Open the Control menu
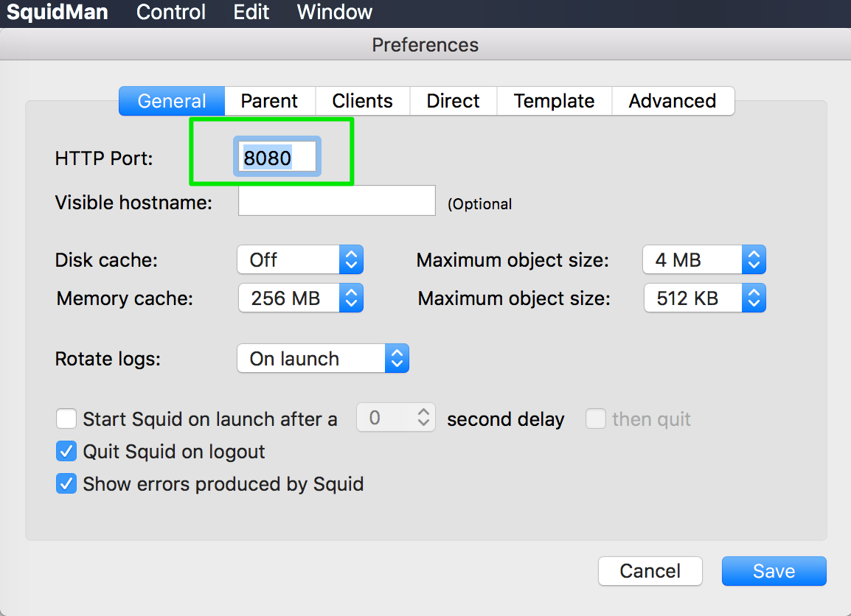Screen dimensions: 851x616 [170, 12]
